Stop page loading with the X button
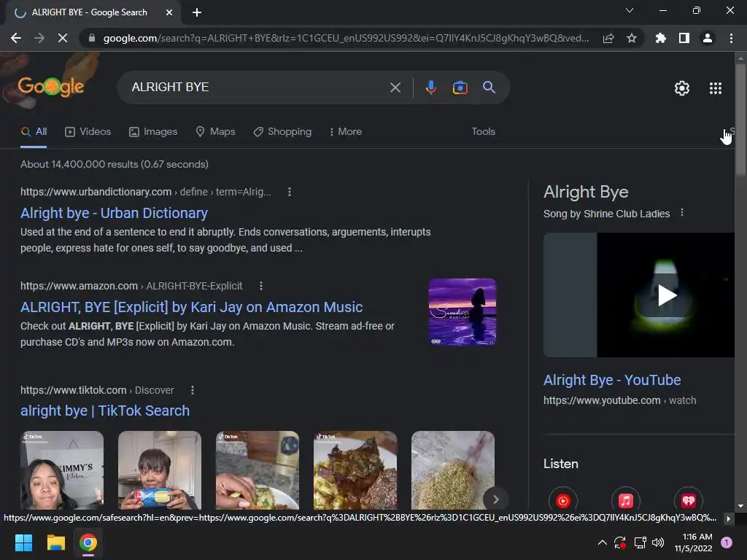Screen dimensions: 747x560 (x=63, y=38)
